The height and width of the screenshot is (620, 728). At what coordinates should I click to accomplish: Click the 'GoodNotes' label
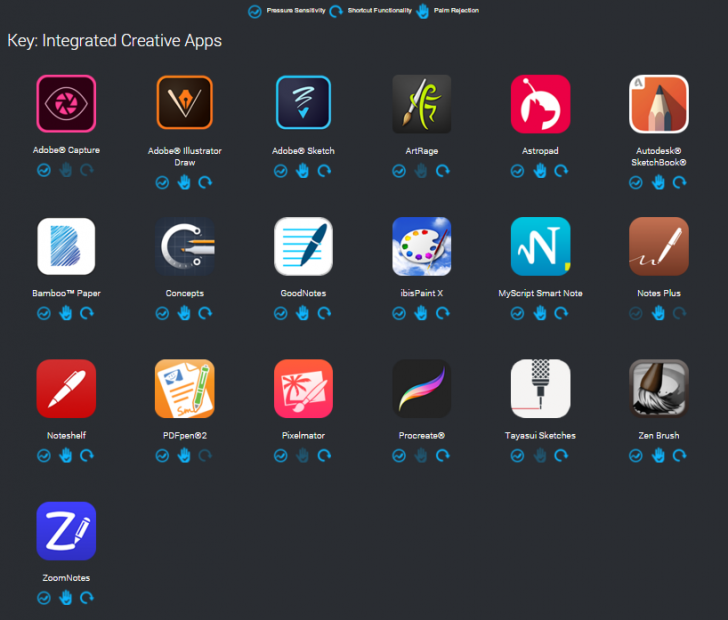303,293
